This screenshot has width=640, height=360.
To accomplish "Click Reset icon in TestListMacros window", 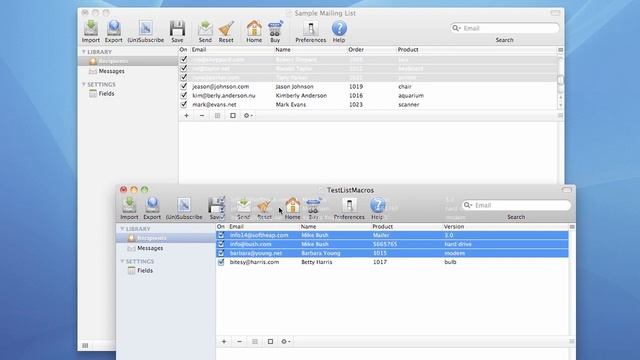I will [x=264, y=205].
